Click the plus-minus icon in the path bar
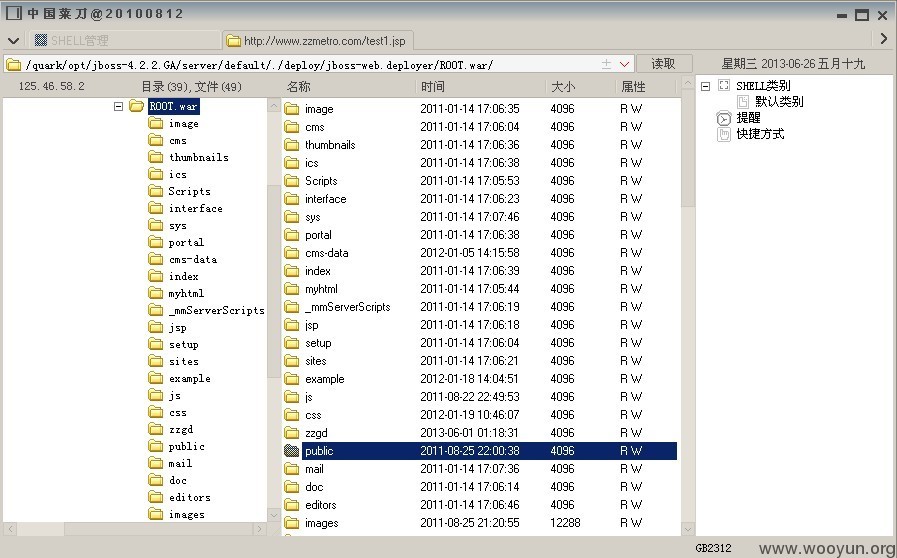This screenshot has height=558, width=897. pyautogui.click(x=606, y=64)
